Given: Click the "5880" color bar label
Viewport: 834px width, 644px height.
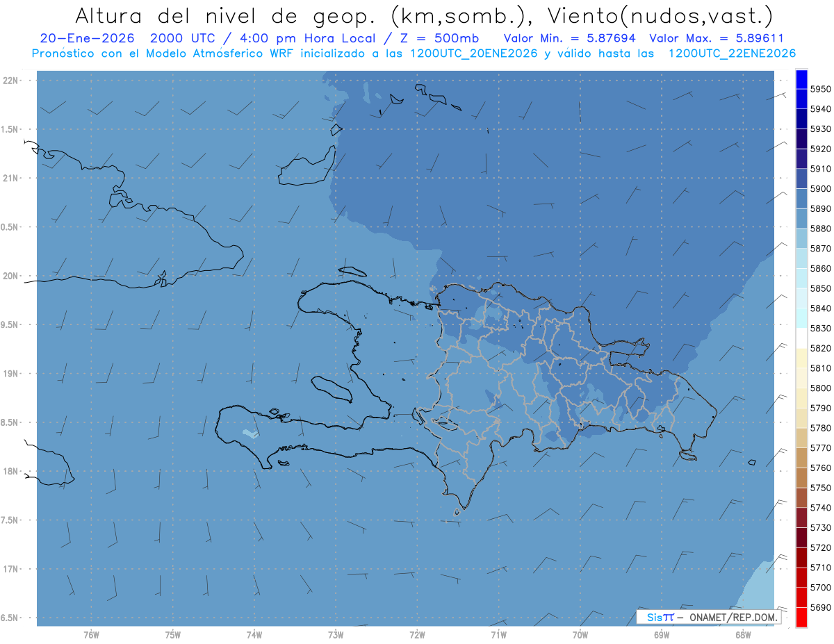Looking at the screenshot, I should point(820,229).
